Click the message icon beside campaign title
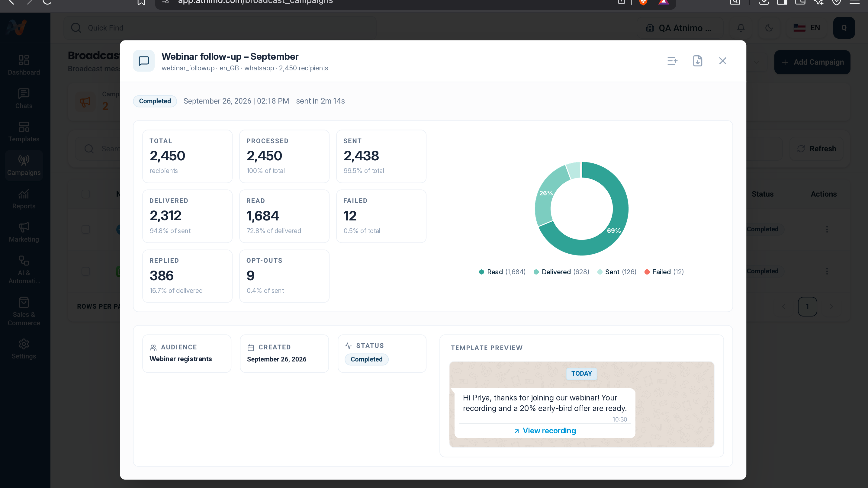The image size is (868, 488). pos(144,61)
